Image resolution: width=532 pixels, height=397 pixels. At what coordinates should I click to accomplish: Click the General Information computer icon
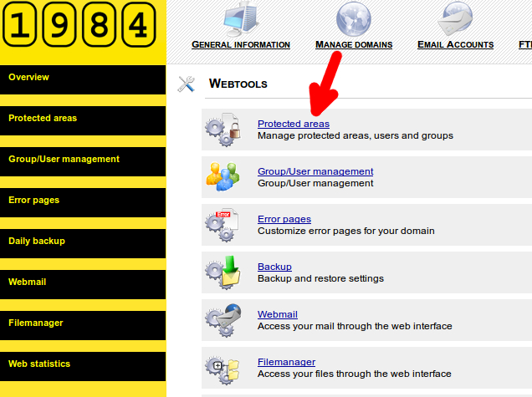[x=241, y=20]
